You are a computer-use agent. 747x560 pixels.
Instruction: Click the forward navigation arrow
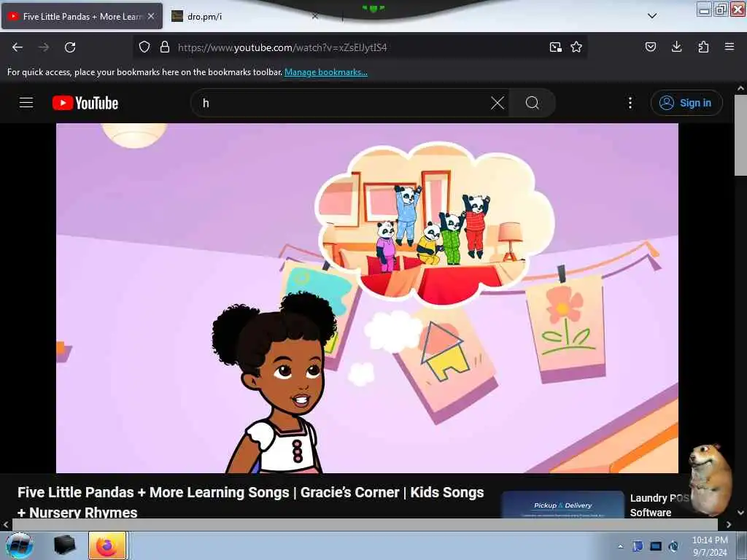point(43,47)
